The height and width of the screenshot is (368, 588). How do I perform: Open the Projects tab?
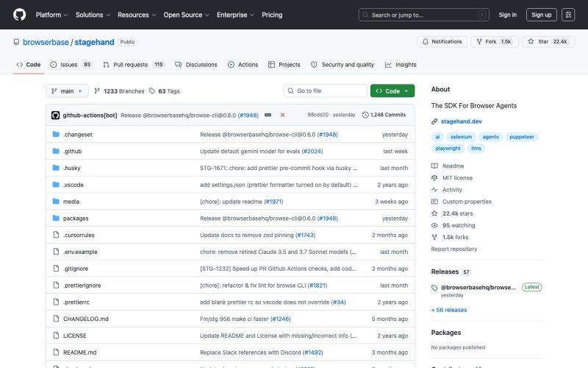coord(284,65)
